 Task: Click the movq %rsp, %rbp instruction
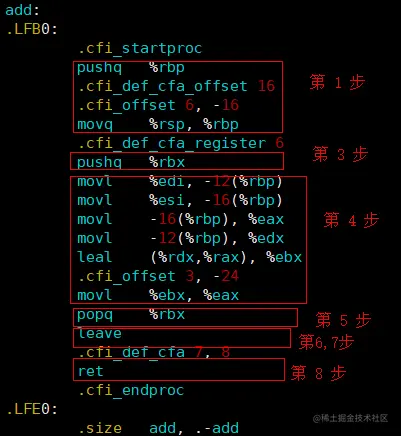(x=158, y=125)
